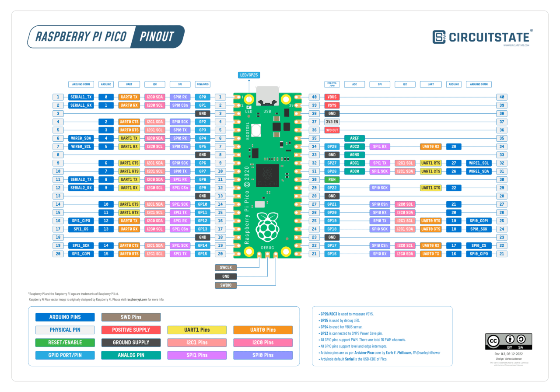Click the PHYSICAL PIN legend swatch
Image resolution: width=560 pixels, height=392 pixels.
[x=65, y=330]
